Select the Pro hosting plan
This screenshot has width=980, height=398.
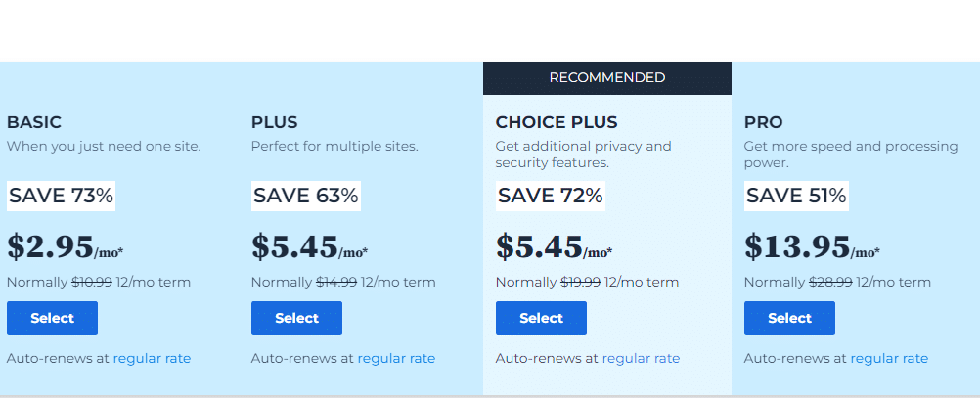tap(789, 318)
